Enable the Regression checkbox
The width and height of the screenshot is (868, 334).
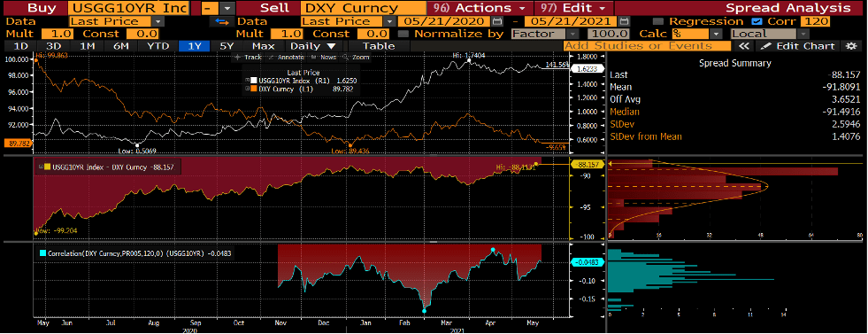click(657, 21)
